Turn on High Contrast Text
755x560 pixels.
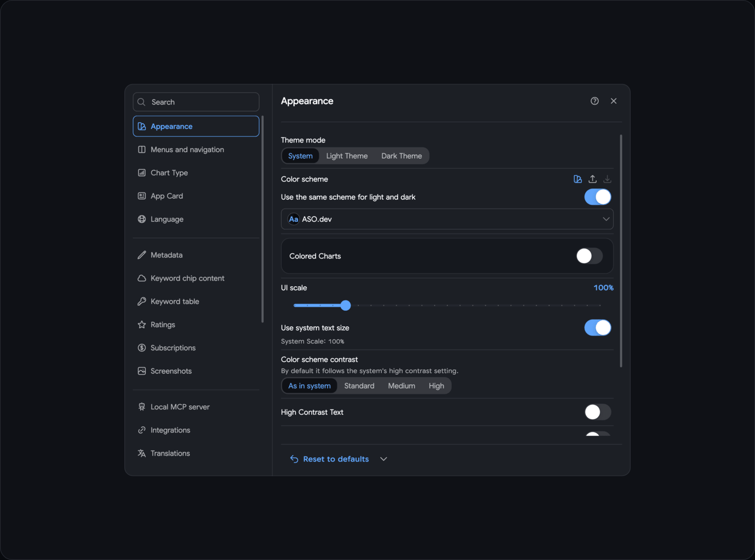(x=598, y=412)
